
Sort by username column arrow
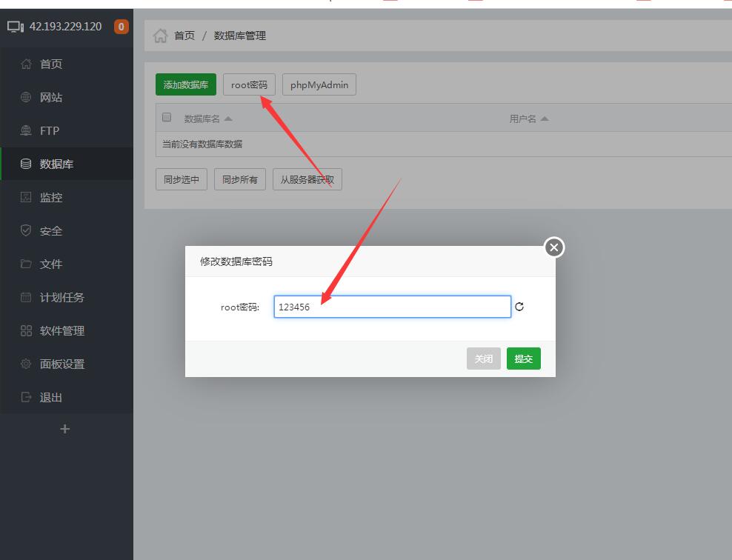coord(545,119)
